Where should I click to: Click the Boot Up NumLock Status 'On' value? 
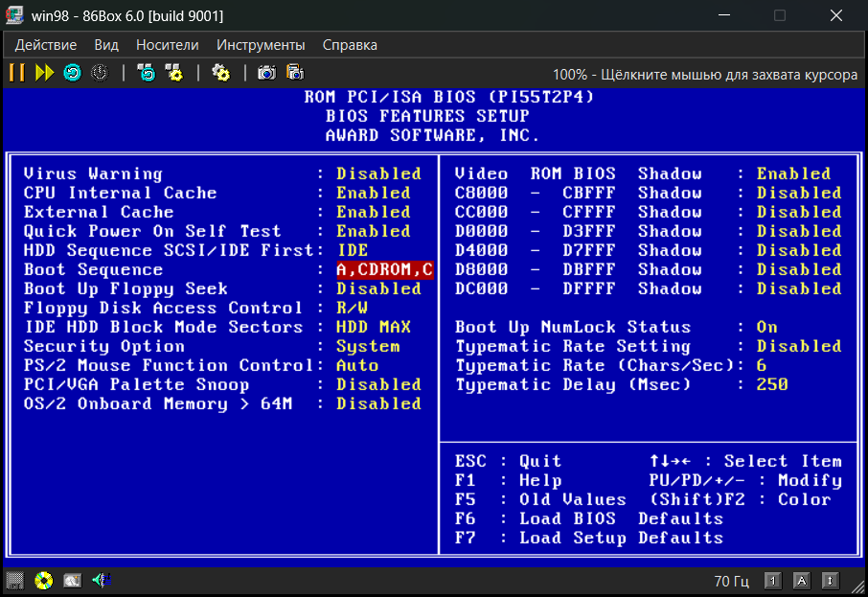766,328
